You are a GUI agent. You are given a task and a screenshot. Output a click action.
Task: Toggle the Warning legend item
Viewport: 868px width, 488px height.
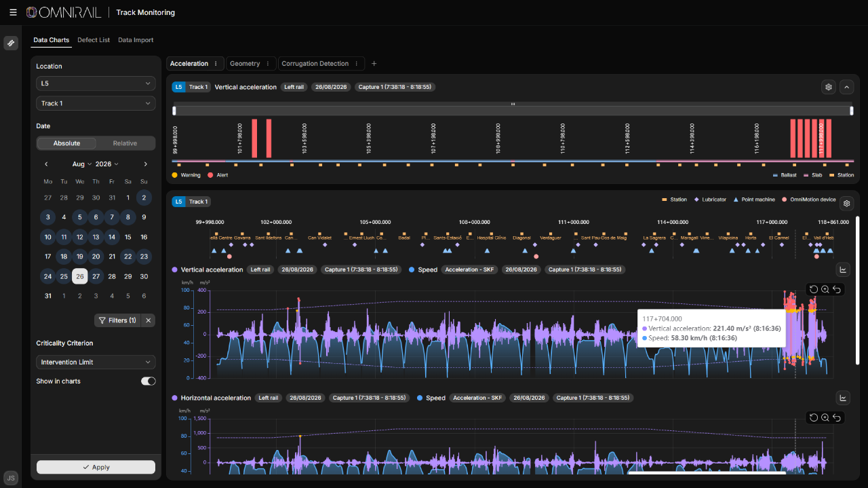(186, 175)
